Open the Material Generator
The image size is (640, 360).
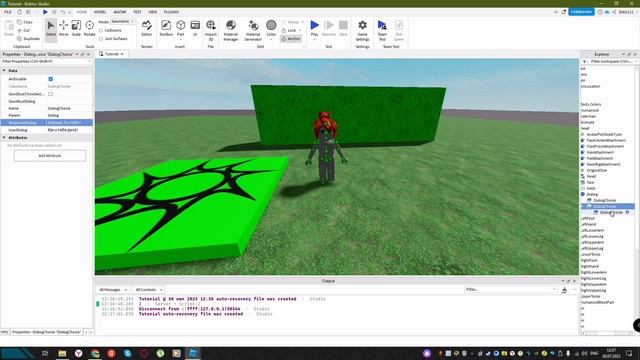click(x=253, y=30)
